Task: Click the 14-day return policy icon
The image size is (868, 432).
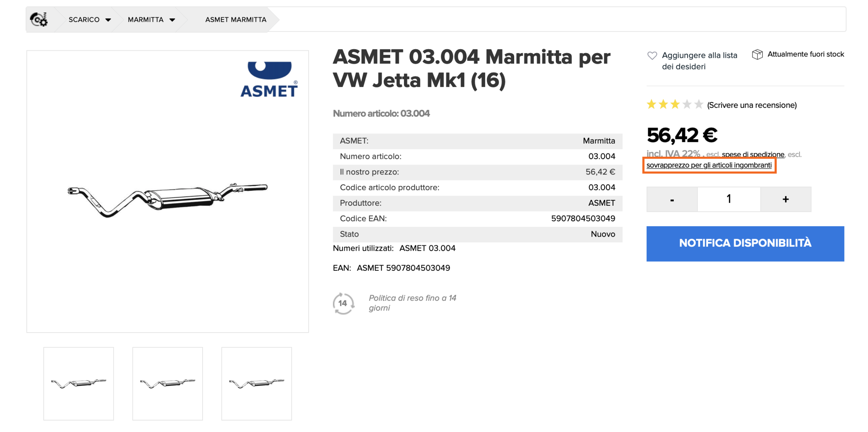Action: (x=343, y=303)
